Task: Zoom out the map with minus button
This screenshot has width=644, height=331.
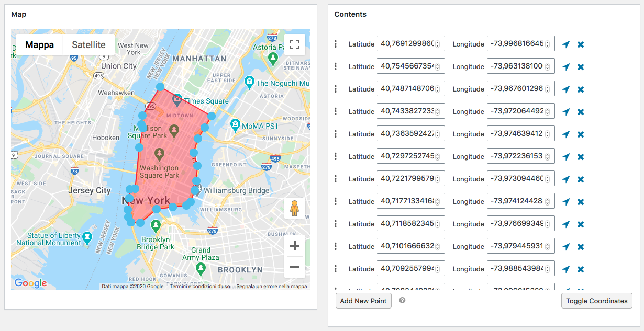Action: [295, 267]
